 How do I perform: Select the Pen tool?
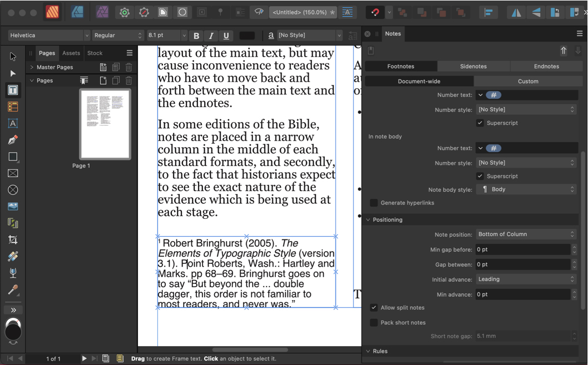(13, 140)
